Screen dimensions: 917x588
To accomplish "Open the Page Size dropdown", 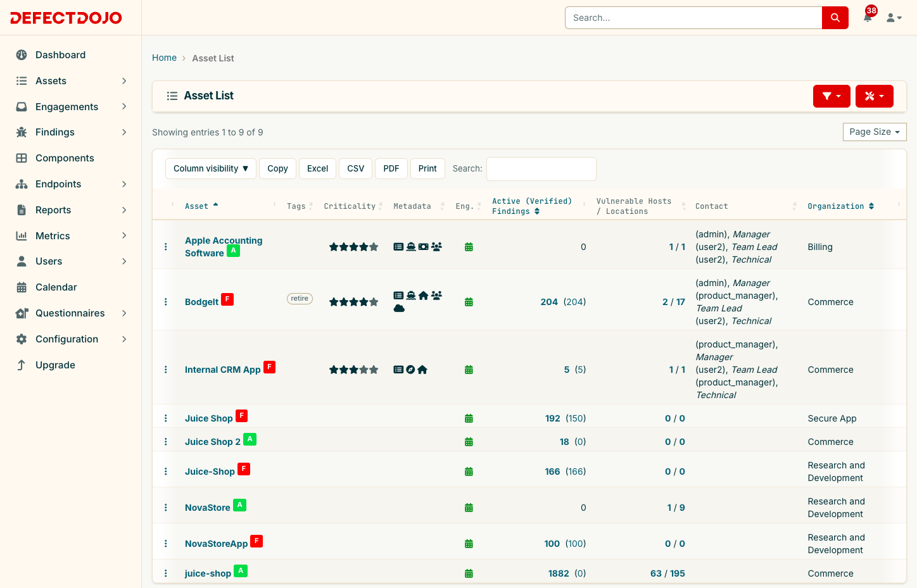I will click(875, 132).
